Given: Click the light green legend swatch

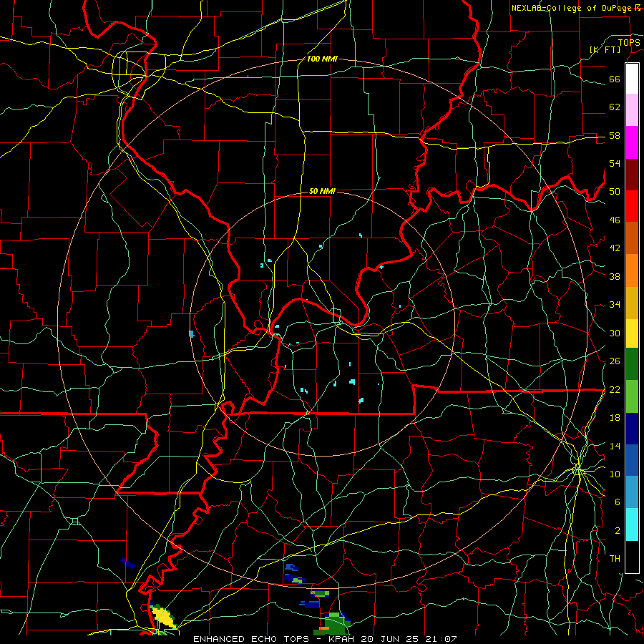Looking at the screenshot, I should 632,396.
